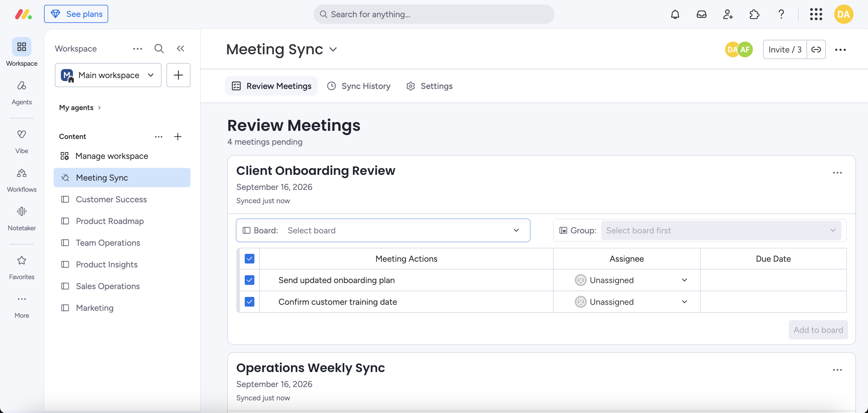Open the notifications bell
The height and width of the screenshot is (413, 868).
pyautogui.click(x=675, y=14)
